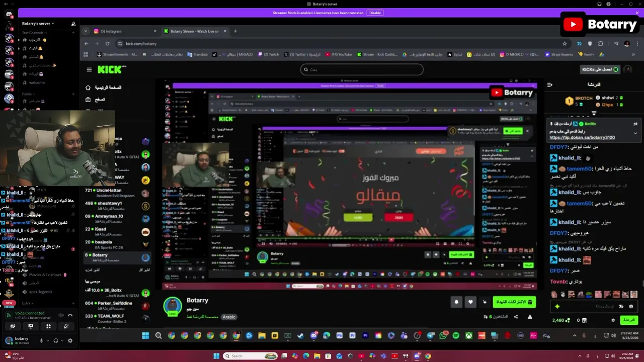Click the 2,480 channel points counter
The image size is (644, 362).
[561, 320]
